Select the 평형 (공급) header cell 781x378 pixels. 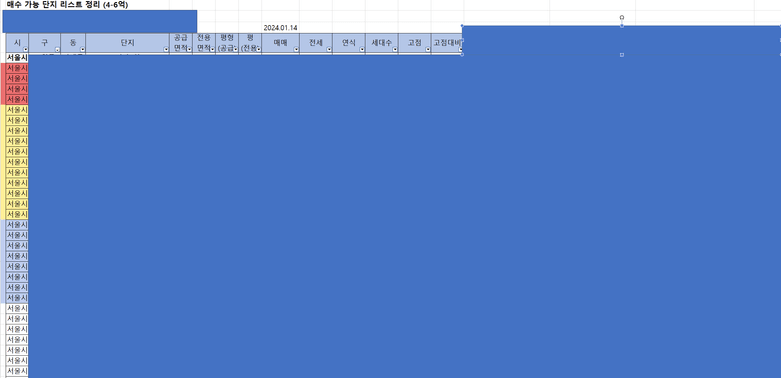227,43
